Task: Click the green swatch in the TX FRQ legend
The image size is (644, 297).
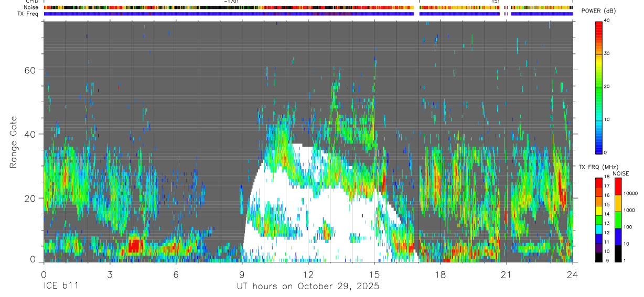Action: click(x=598, y=220)
